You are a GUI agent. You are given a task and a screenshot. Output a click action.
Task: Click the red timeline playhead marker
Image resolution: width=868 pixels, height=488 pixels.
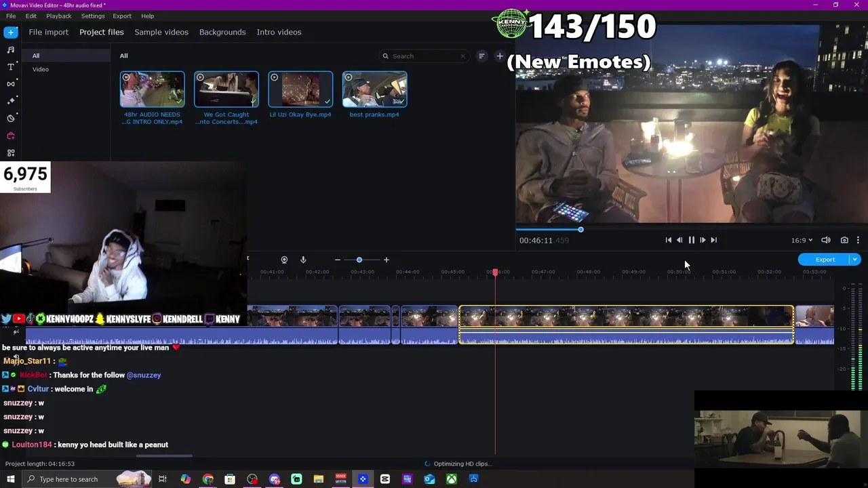pos(495,272)
